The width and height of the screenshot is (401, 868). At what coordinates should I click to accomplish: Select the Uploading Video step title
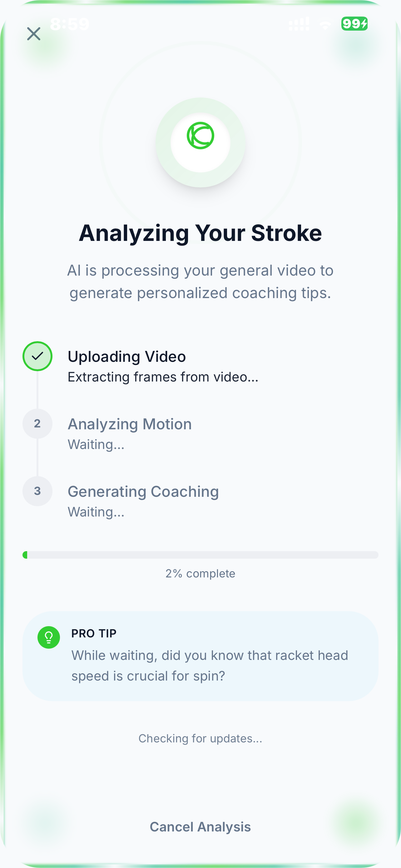(x=126, y=357)
